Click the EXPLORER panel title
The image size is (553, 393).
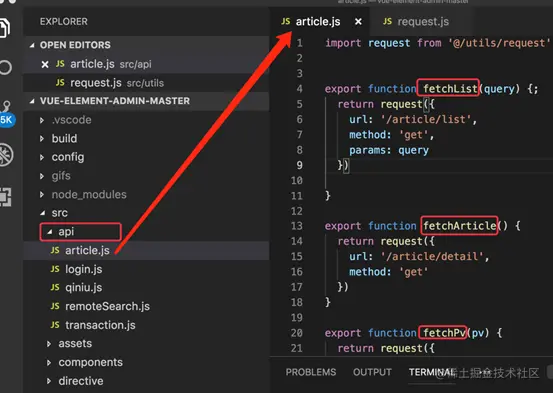(63, 22)
